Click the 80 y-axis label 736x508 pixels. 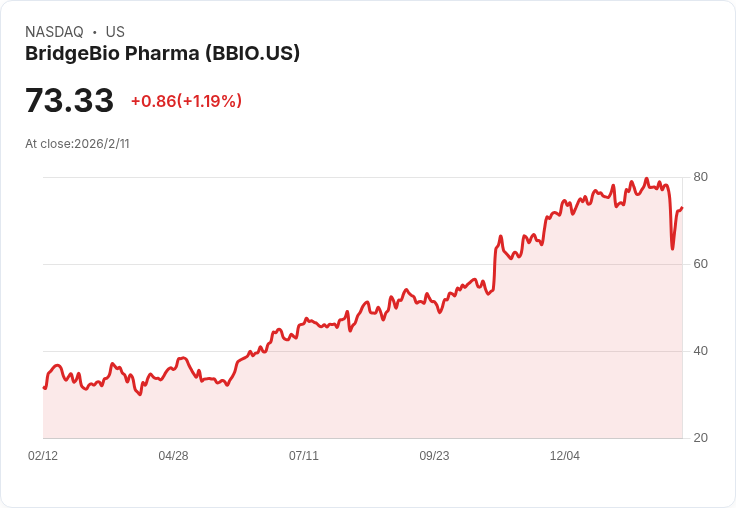[700, 177]
